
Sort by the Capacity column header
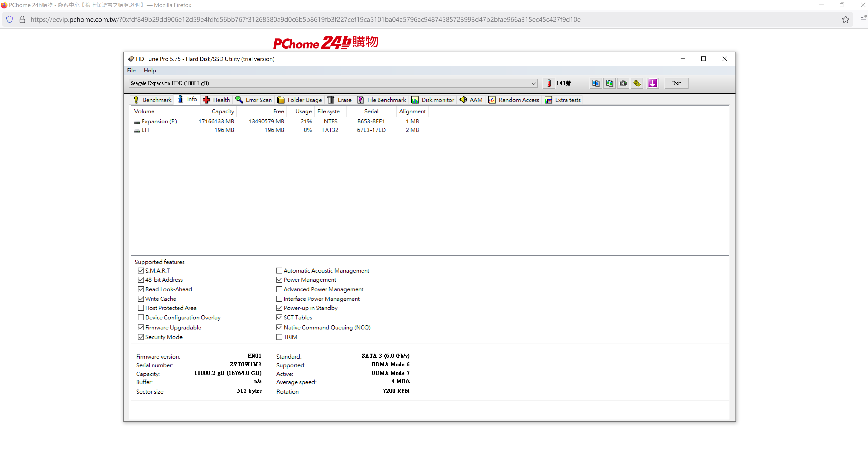[211, 111]
